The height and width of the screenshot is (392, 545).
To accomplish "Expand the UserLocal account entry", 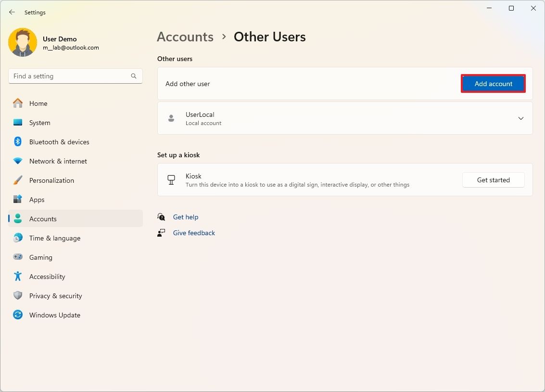I will (x=520, y=118).
